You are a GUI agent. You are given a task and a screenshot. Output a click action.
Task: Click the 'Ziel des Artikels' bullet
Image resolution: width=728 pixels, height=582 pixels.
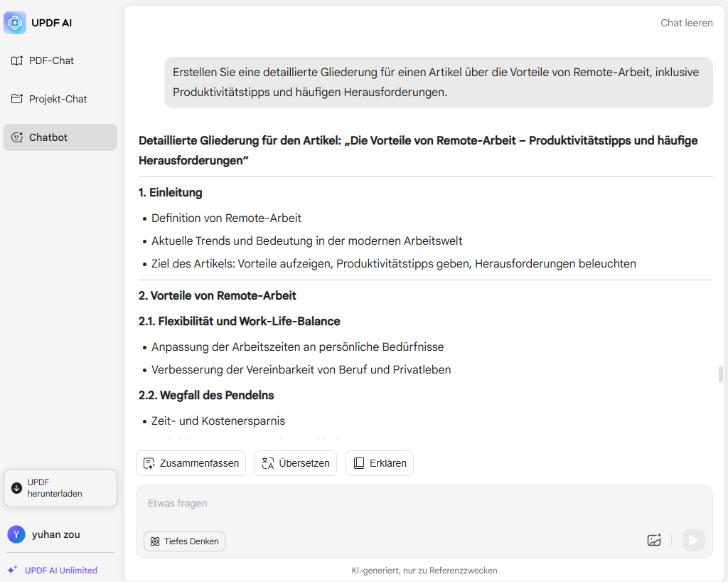click(394, 264)
